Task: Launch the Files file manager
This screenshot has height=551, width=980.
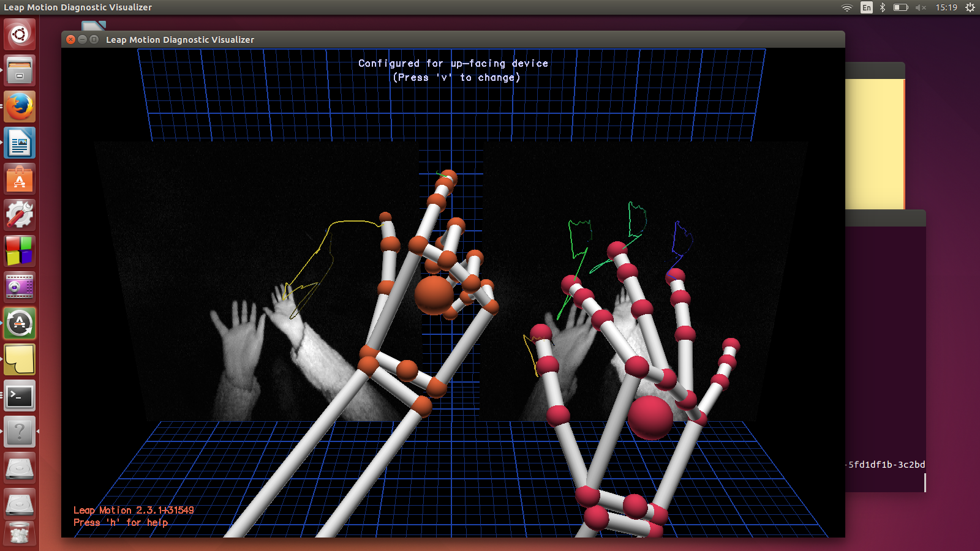Action: point(20,70)
